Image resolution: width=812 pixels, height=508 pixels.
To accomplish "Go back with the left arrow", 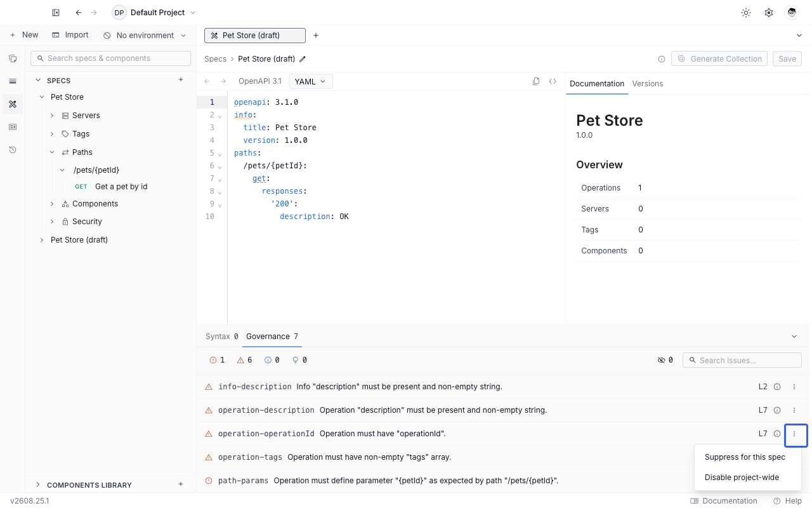I will (x=79, y=13).
